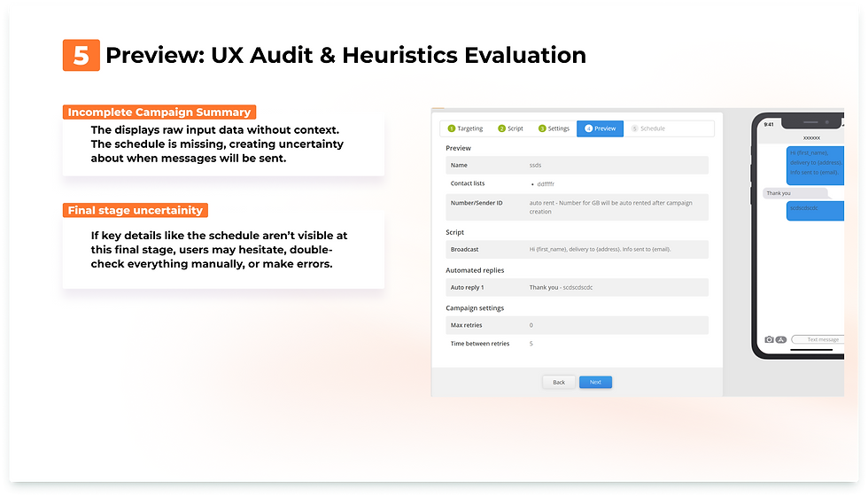The height and width of the screenshot is (497, 868).
Task: Click the phone contact name 'xxxxxx'
Action: pyautogui.click(x=811, y=138)
